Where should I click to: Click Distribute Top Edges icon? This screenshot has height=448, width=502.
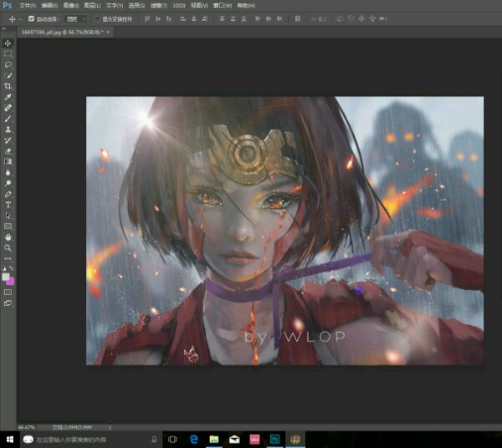[222, 19]
